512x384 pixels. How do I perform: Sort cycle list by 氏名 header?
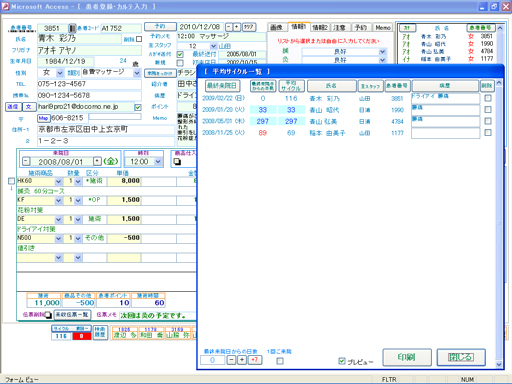(x=332, y=86)
